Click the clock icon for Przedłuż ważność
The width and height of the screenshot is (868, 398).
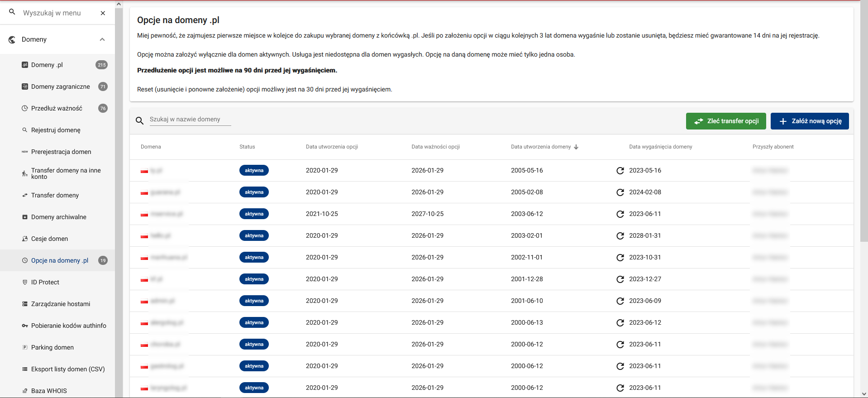pos(25,108)
